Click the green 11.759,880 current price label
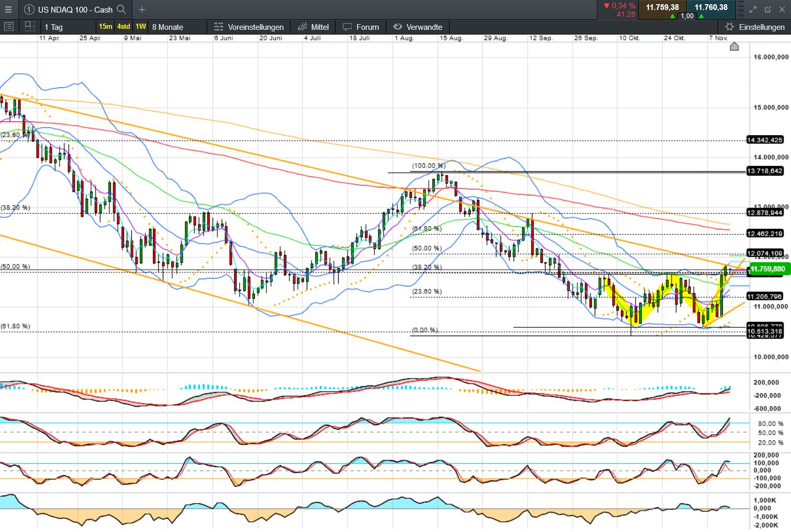Viewport: 791px width, 532px height. (x=767, y=269)
